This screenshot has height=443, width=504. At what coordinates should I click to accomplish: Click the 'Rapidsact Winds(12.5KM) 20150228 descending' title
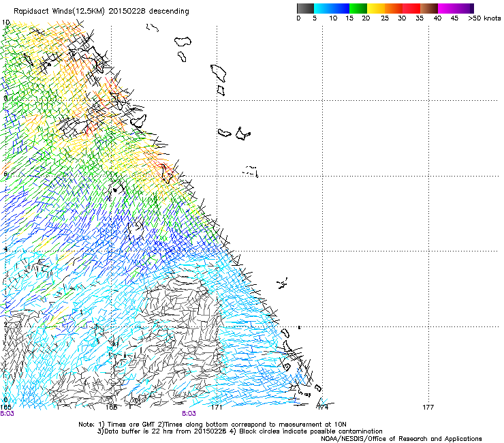click(101, 12)
